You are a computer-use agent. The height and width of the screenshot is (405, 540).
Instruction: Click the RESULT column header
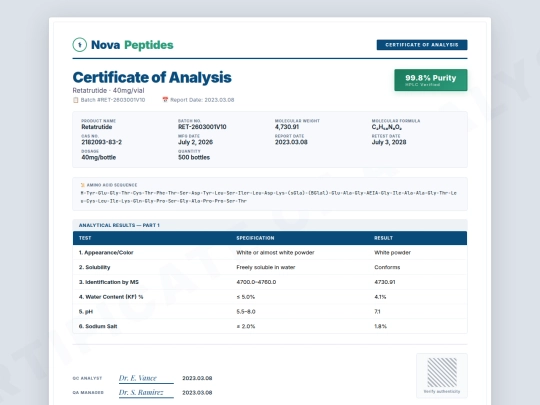[x=383, y=238]
